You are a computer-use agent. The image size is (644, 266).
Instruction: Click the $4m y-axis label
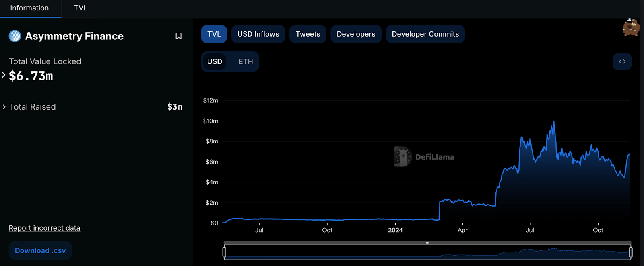click(212, 182)
